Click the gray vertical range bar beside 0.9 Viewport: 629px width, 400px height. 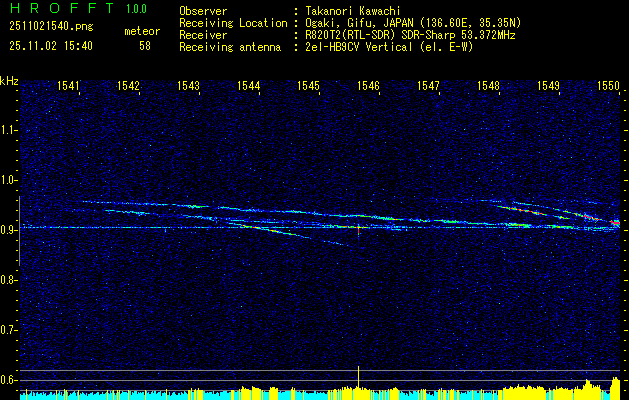click(19, 231)
